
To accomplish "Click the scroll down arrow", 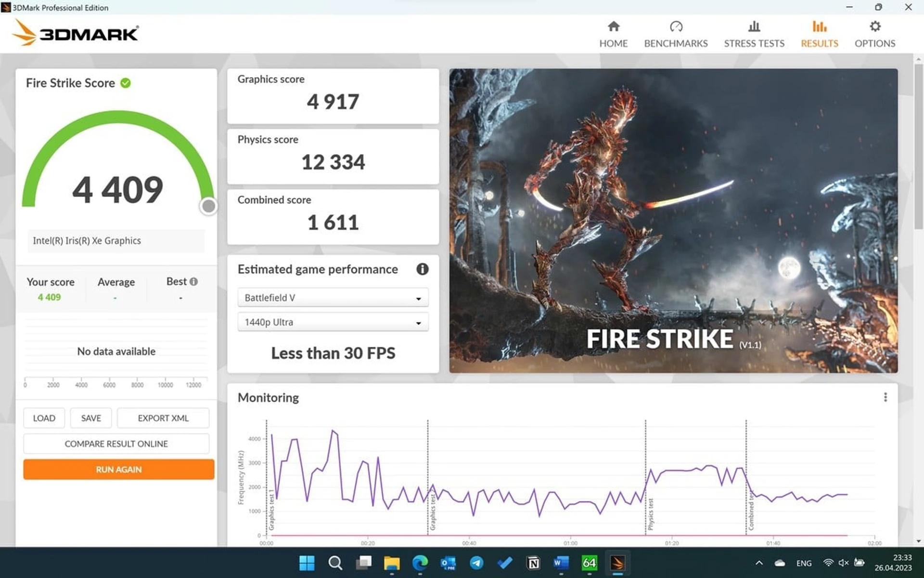I will pyautogui.click(x=918, y=541).
